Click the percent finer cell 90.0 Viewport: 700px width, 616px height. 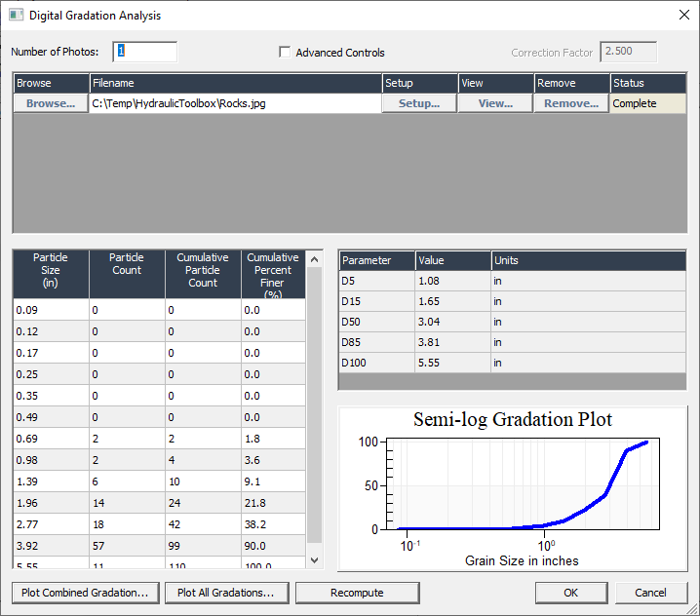(x=273, y=546)
